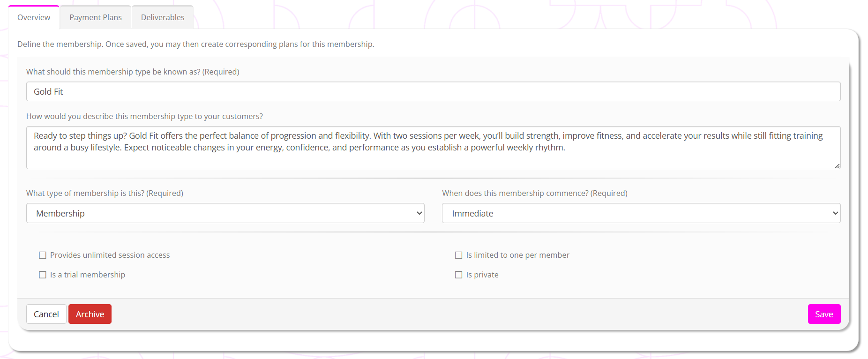
Task: Click the 'known as? (Required)' field label
Action: (x=133, y=72)
